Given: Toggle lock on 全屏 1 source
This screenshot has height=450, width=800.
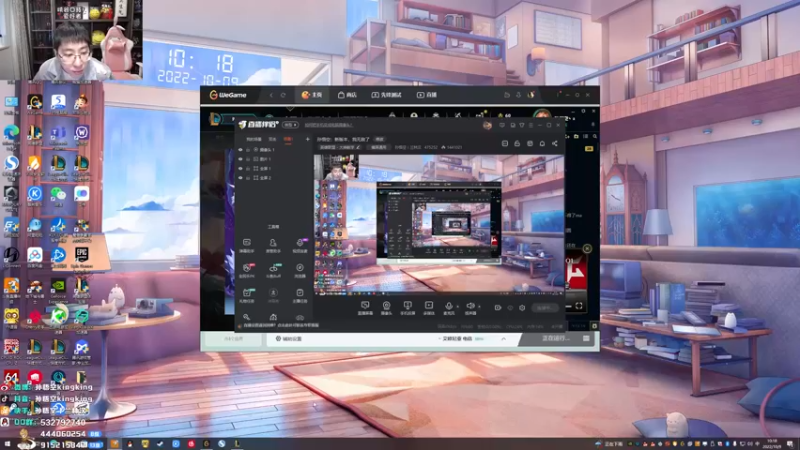Looking at the screenshot, I should click(248, 168).
